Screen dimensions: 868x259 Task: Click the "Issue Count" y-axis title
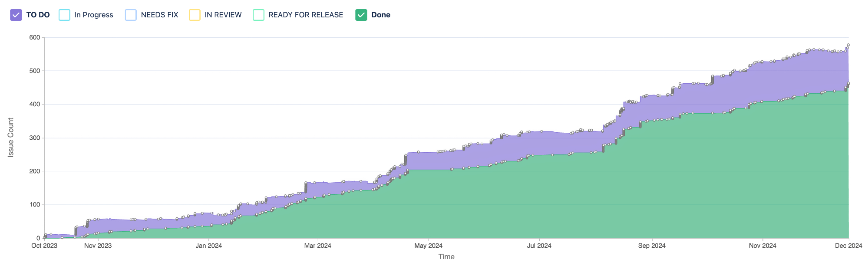click(x=11, y=137)
